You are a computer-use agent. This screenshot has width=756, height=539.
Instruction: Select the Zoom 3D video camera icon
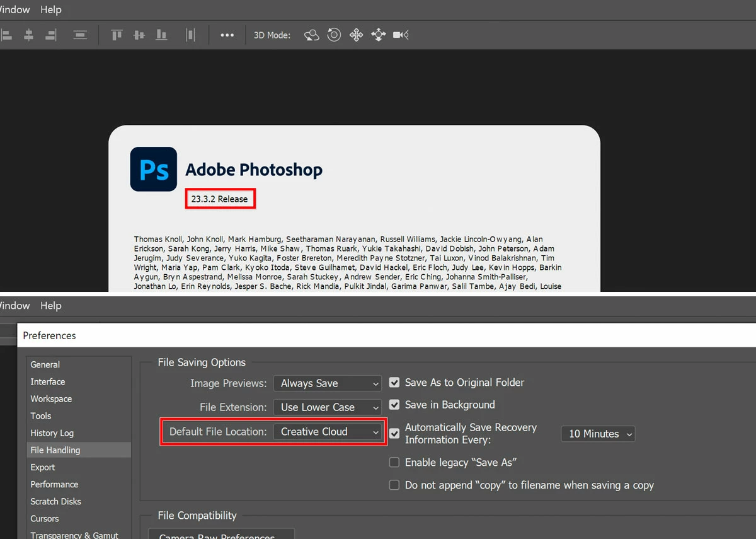(401, 35)
